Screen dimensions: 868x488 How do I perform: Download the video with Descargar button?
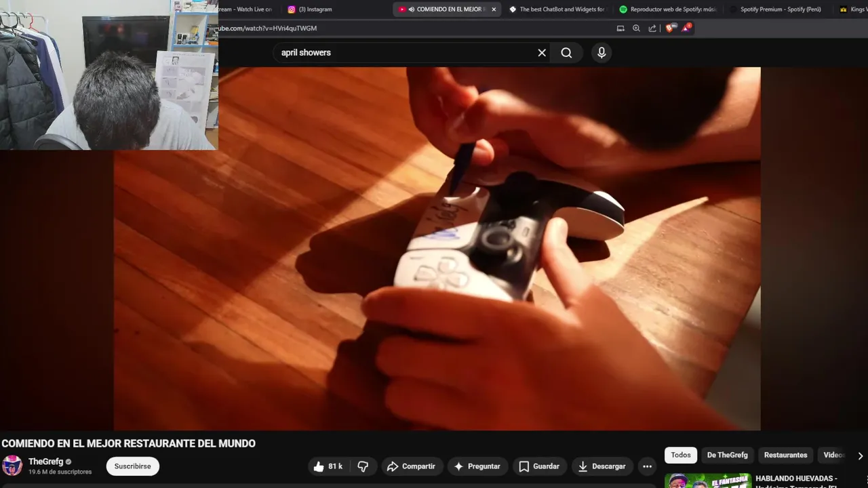point(601,466)
